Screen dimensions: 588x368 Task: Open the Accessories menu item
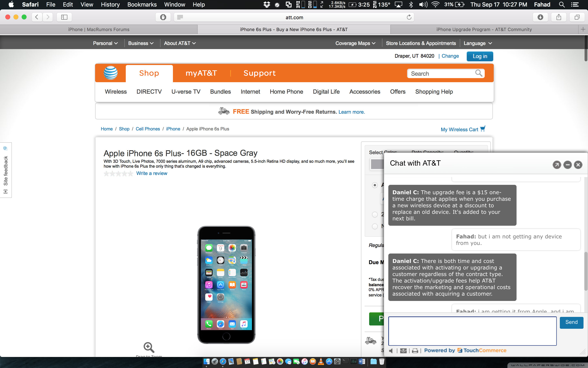point(365,92)
